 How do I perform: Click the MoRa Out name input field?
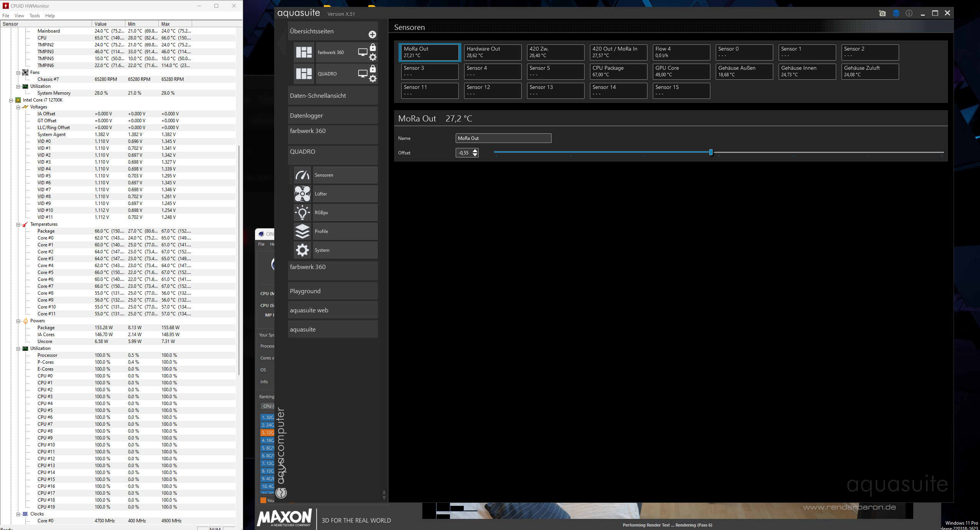503,138
